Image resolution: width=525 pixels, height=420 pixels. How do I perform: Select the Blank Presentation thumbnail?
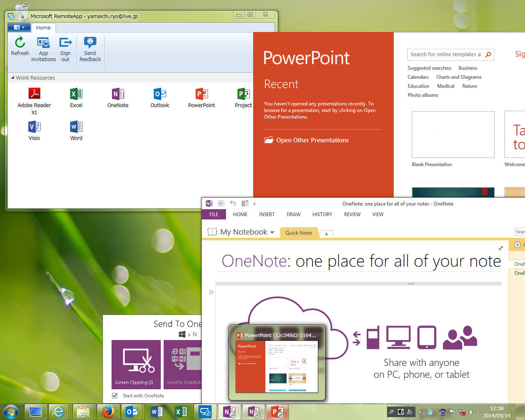point(453,135)
